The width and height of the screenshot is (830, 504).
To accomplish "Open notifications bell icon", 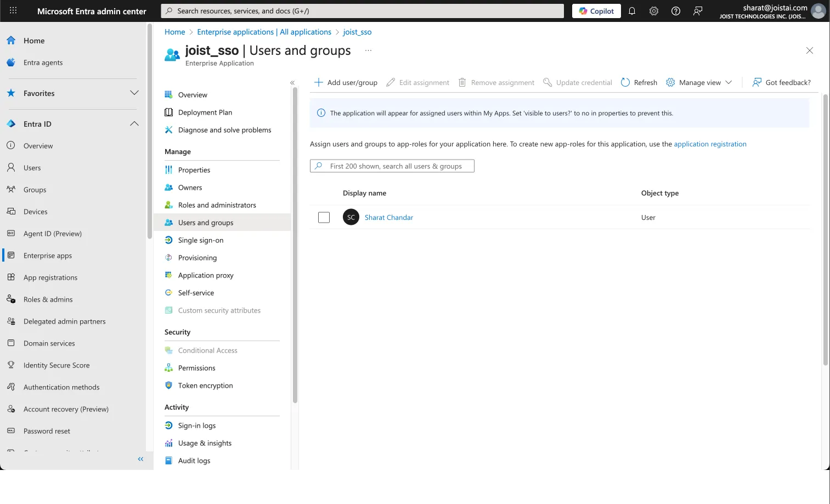I will [x=632, y=11].
